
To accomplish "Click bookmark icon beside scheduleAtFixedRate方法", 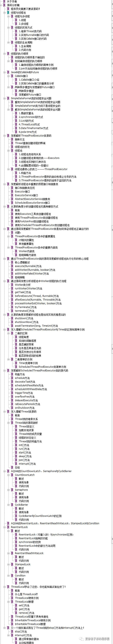I will pos(12,385).
